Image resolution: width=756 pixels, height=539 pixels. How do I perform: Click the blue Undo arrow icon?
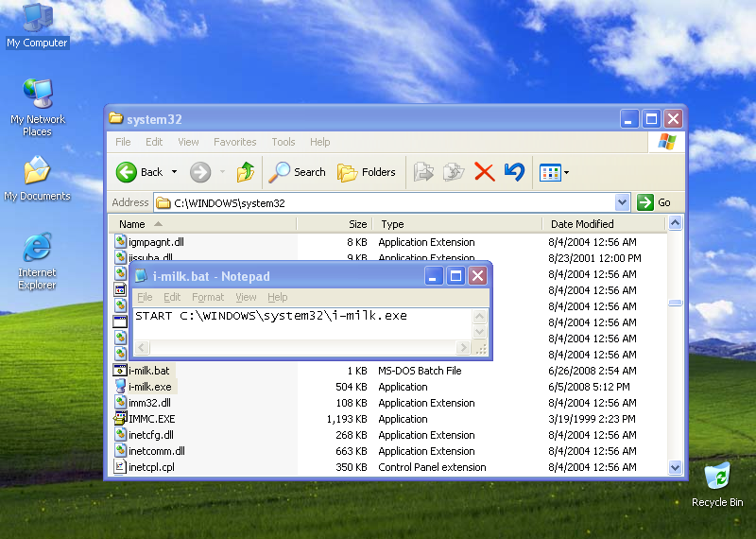pos(514,172)
